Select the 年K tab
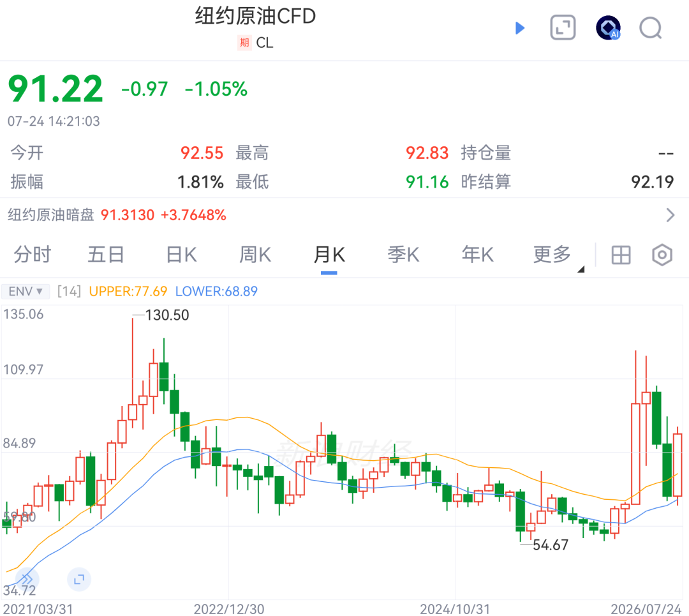689x616 pixels. [x=478, y=255]
